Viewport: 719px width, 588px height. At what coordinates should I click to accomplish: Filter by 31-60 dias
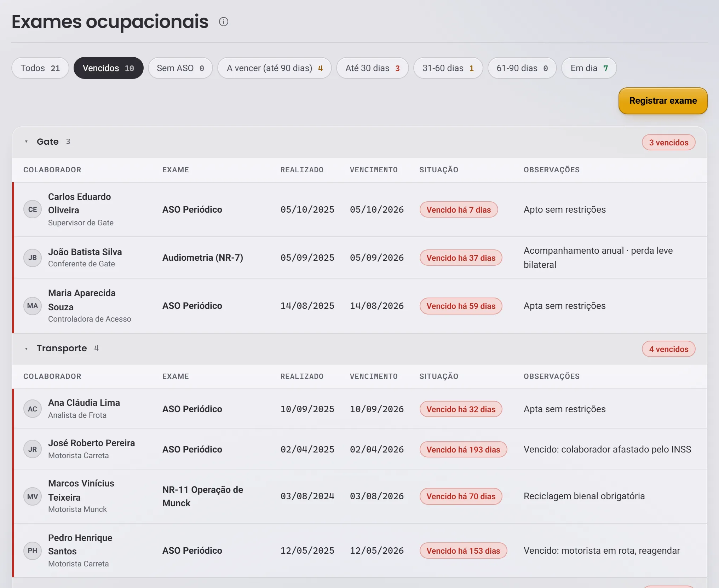[x=448, y=68]
